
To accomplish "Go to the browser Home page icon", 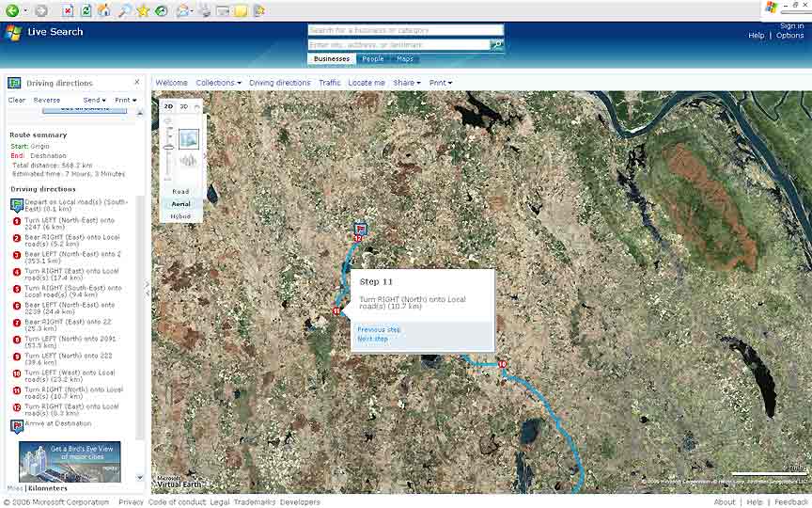I will pos(104,10).
